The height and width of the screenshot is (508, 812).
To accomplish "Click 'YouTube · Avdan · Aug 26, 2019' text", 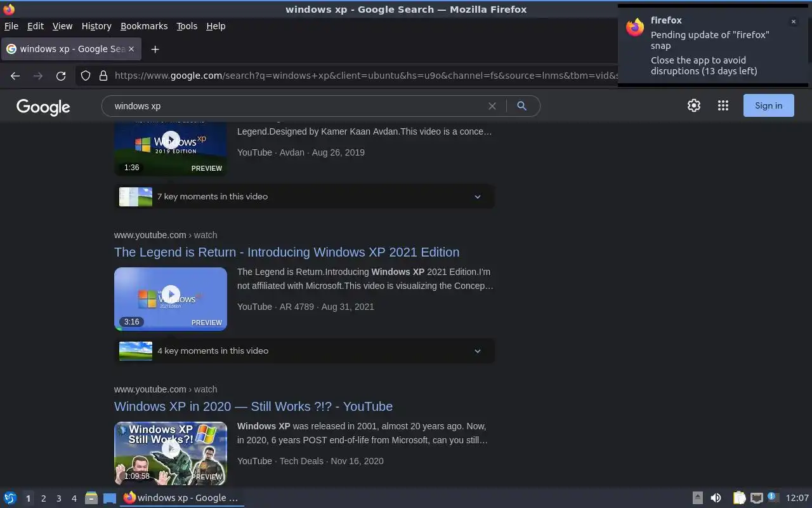I will coord(301,152).
